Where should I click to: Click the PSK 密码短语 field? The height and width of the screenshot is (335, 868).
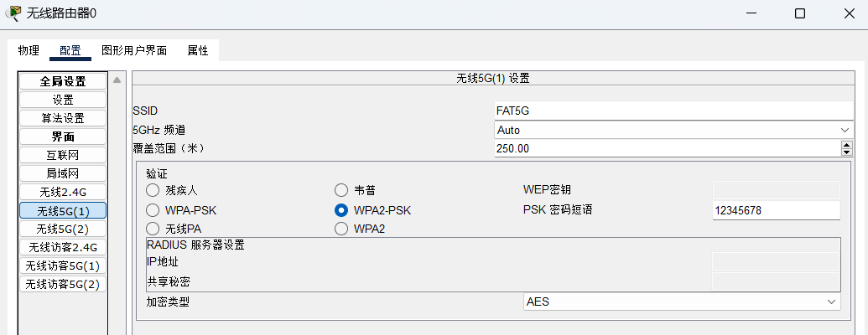[776, 210]
